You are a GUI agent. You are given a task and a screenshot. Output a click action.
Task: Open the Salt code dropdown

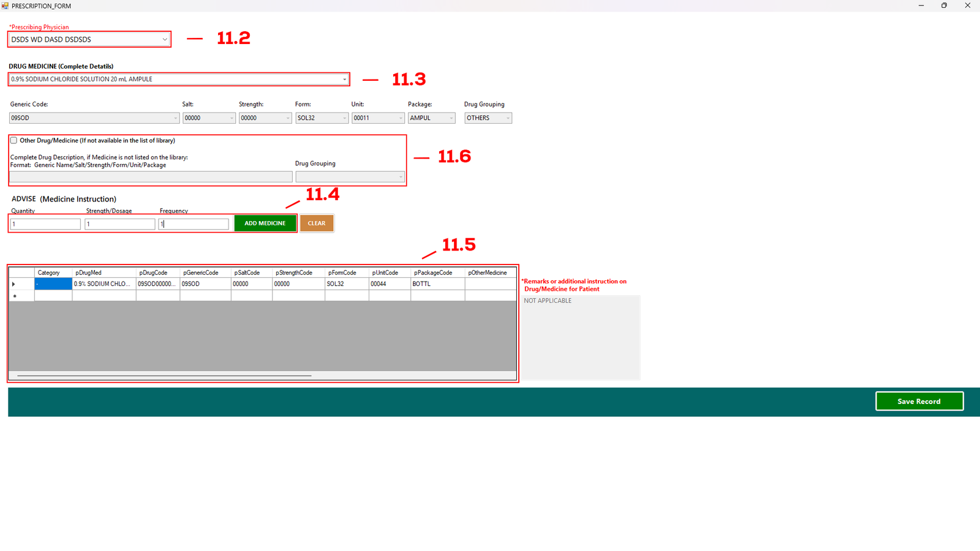point(232,118)
